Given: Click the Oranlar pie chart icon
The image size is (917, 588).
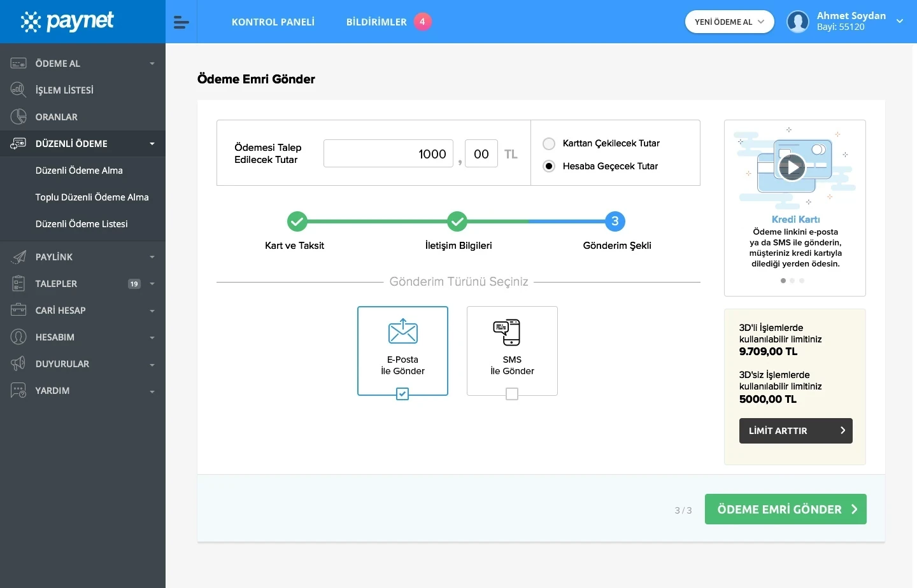Looking at the screenshot, I should click(x=18, y=117).
